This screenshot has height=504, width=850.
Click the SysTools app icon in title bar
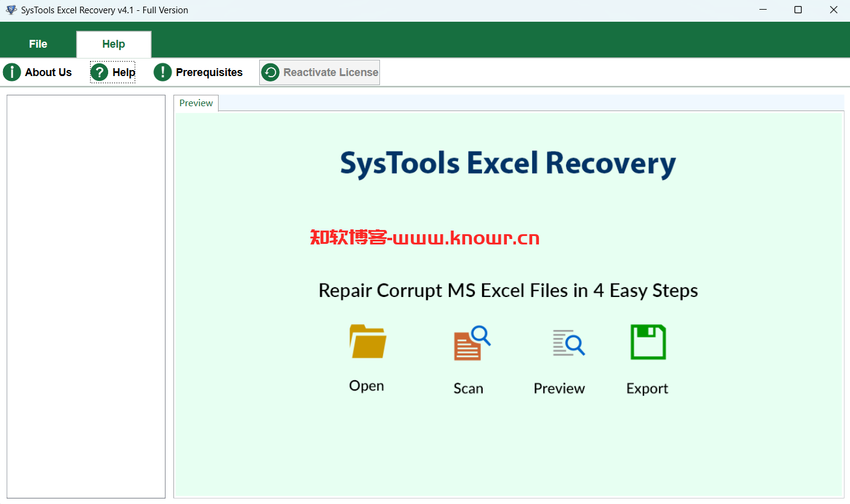(x=11, y=10)
